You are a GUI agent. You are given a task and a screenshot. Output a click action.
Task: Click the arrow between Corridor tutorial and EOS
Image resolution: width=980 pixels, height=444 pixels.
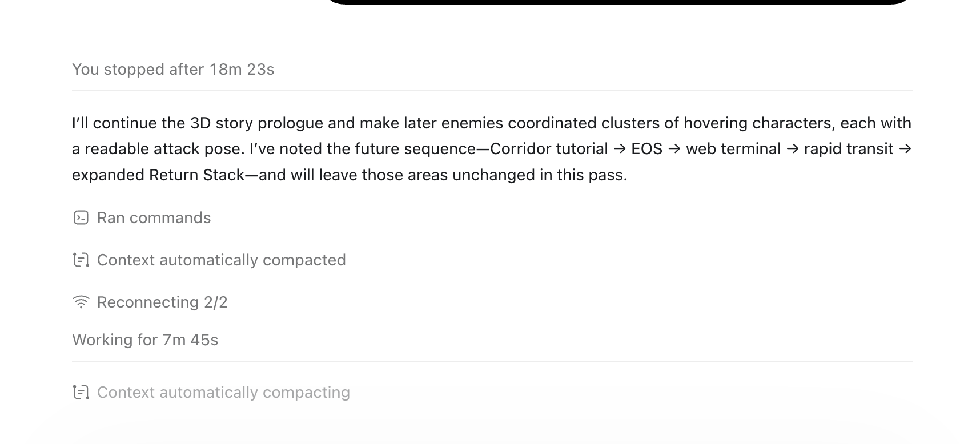620,149
